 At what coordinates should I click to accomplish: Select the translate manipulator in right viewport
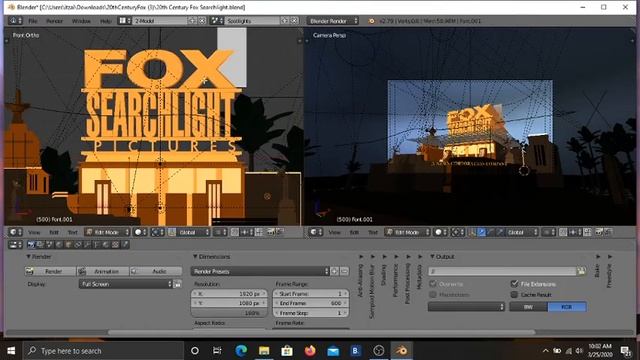482,232
